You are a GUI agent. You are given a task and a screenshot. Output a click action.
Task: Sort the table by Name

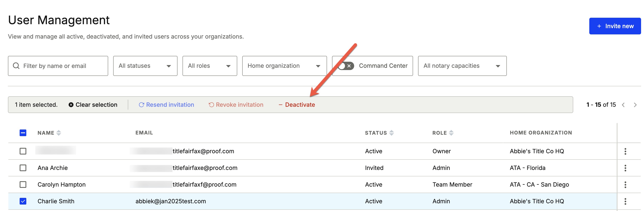coord(49,133)
